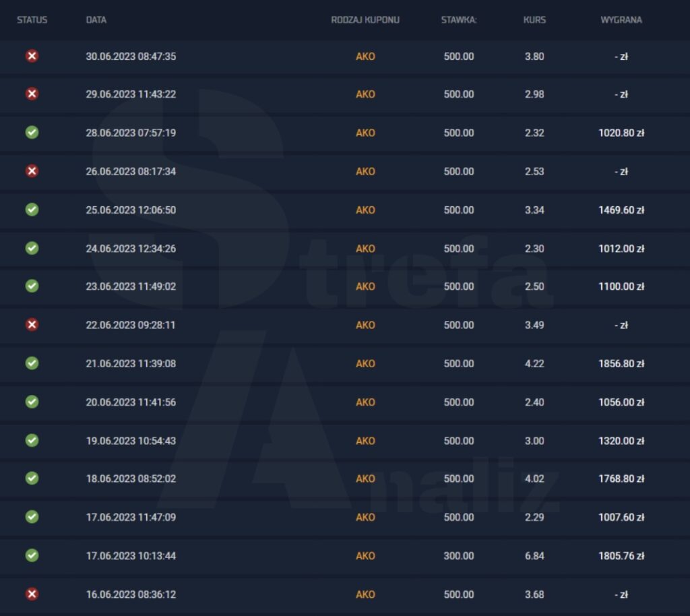Click winnings 1100.00 zł

click(x=621, y=286)
